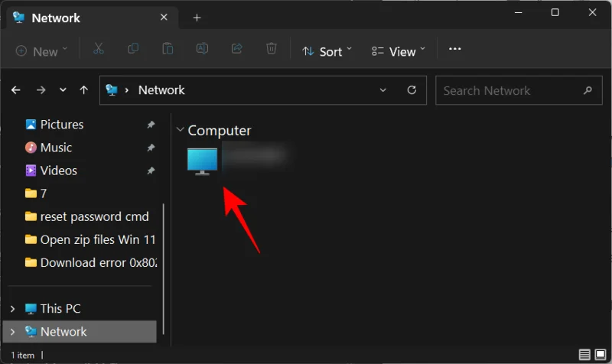Click the Rename icon in toolbar

[x=202, y=49]
